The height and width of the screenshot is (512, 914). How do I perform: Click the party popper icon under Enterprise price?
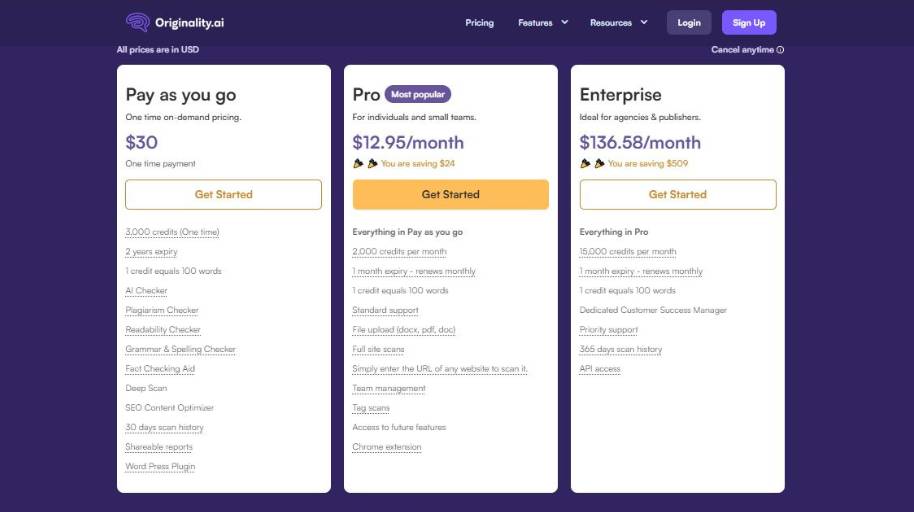point(586,163)
